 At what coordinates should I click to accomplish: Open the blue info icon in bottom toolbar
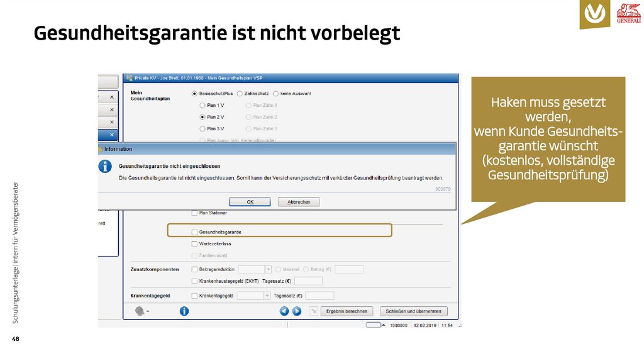pyautogui.click(x=184, y=311)
